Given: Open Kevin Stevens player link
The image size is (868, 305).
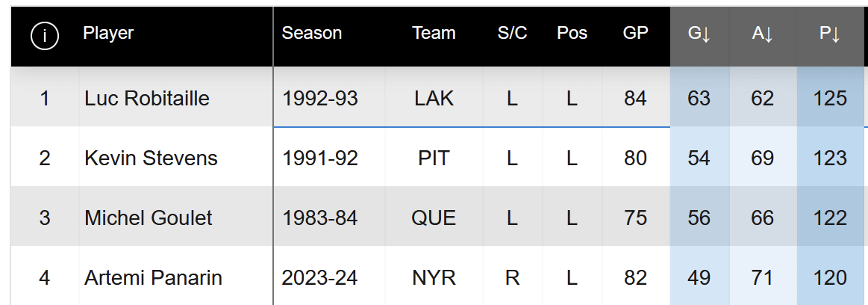Looking at the screenshot, I should pyautogui.click(x=151, y=158).
